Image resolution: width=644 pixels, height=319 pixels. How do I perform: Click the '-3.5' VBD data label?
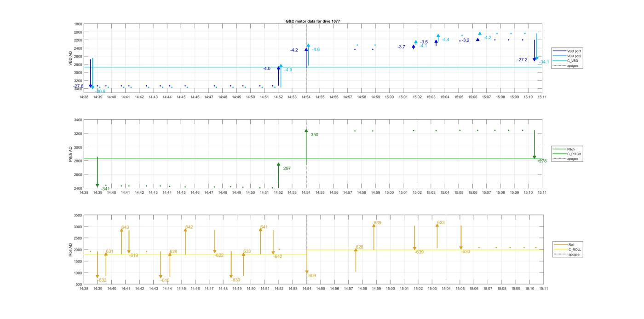(424, 42)
